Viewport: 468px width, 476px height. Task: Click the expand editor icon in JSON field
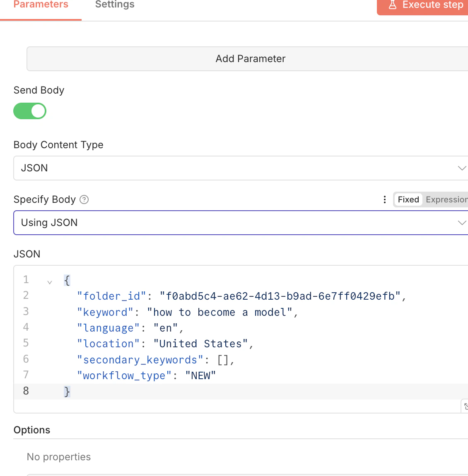coord(465,406)
